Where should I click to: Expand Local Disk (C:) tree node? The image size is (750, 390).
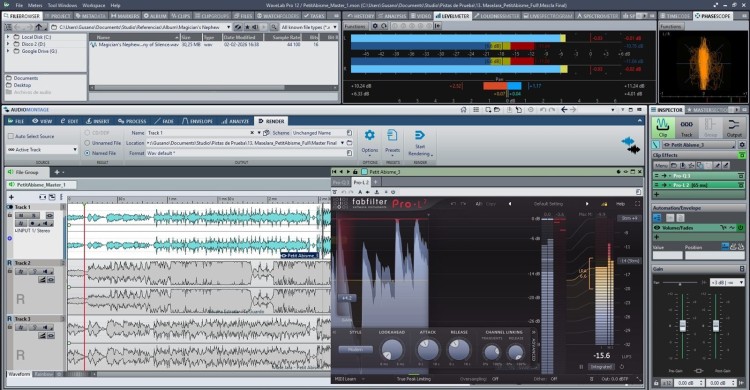(8, 37)
